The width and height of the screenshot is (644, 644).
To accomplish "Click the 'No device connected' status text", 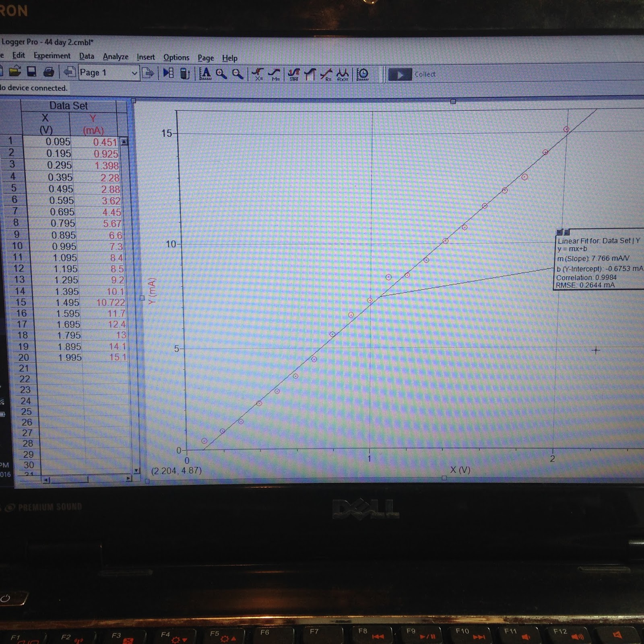I will 34,88.
